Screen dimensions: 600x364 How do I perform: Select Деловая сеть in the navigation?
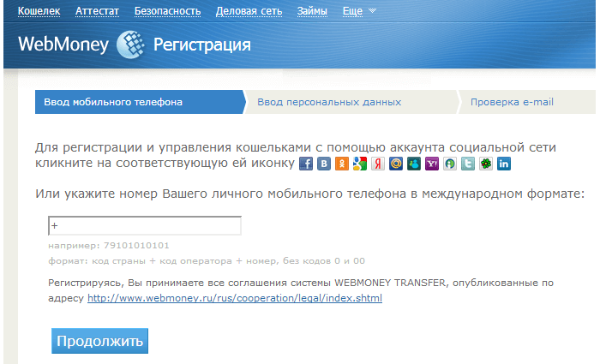click(x=249, y=11)
